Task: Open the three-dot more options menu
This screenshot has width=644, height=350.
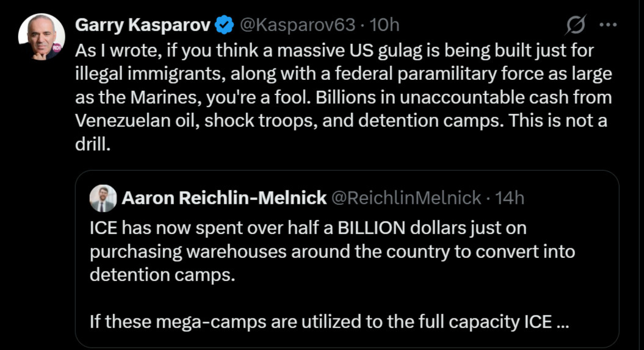Action: tap(608, 25)
